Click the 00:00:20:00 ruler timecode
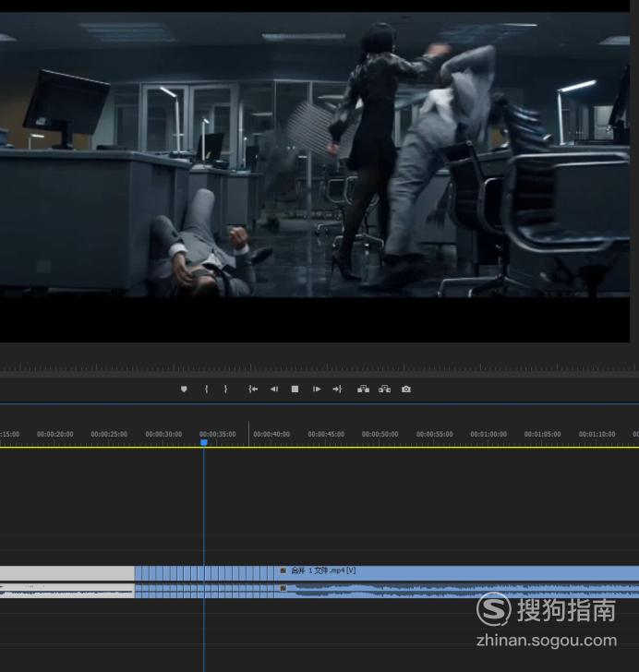The height and width of the screenshot is (672, 639). click(54, 434)
